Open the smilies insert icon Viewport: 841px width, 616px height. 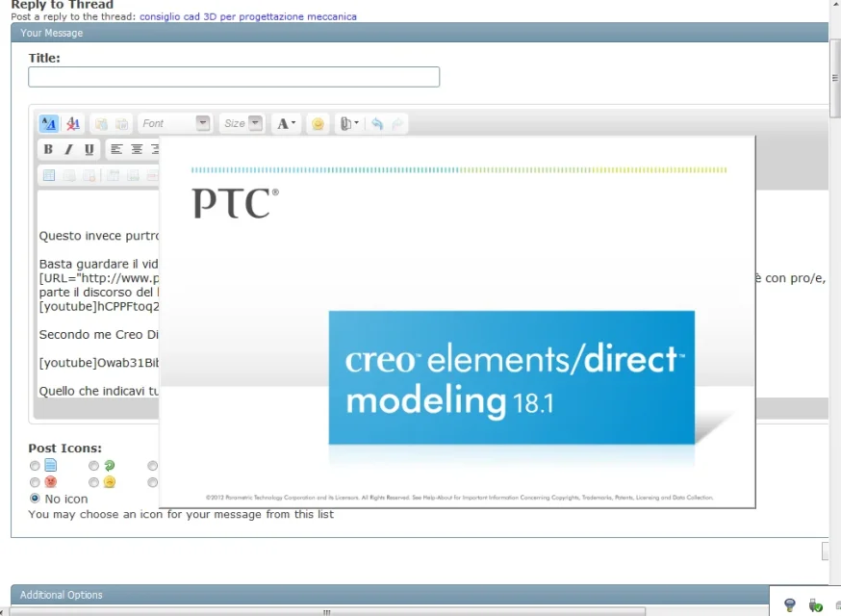coord(318,124)
